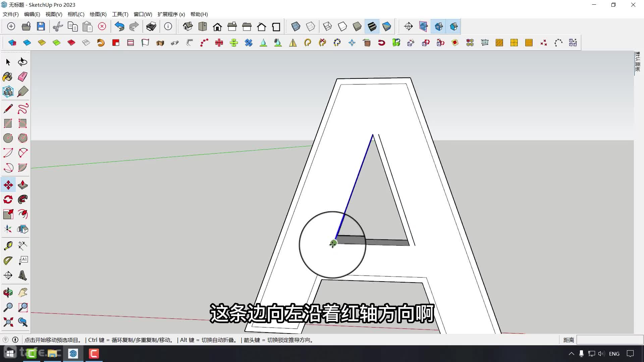Activate the Offset tool
Viewport: 644px width, 362px height.
click(x=23, y=214)
